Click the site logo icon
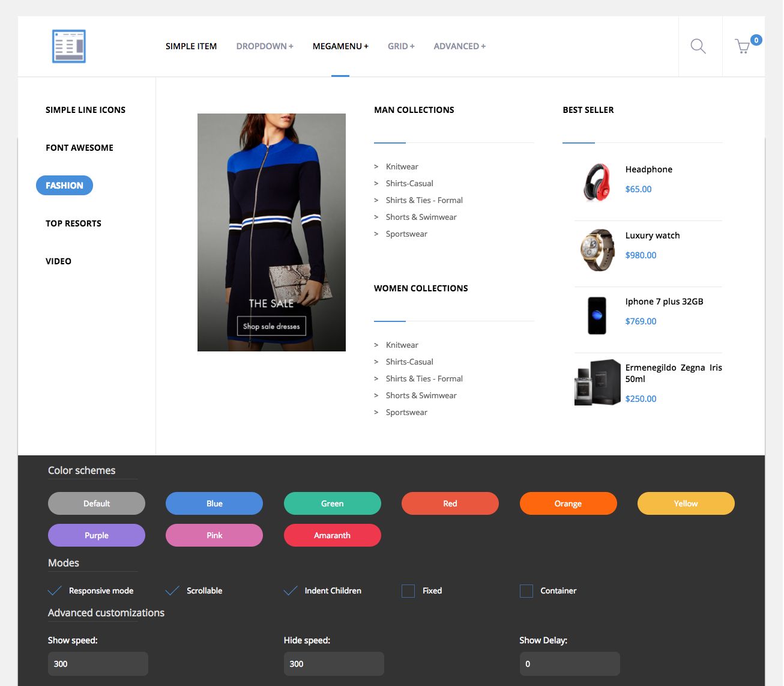The height and width of the screenshot is (686, 784). click(x=68, y=46)
